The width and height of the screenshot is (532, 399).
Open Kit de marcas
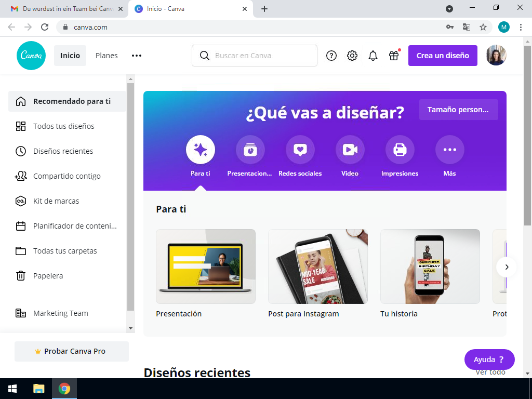click(67, 201)
